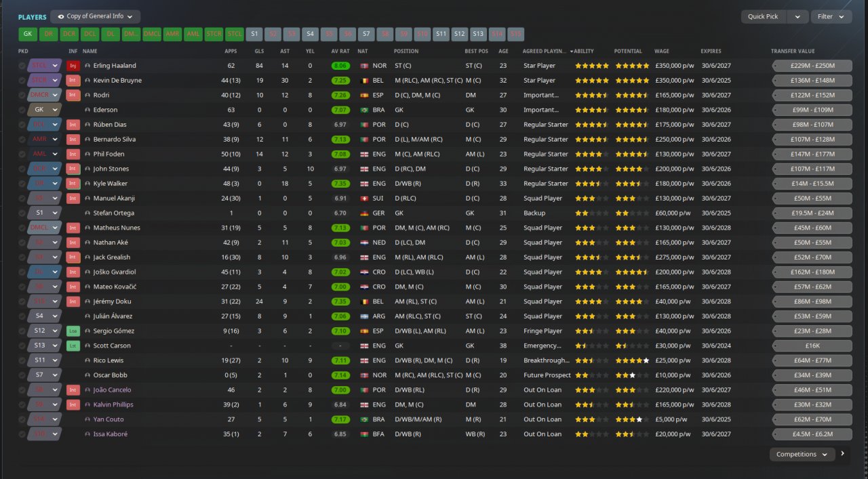Image resolution: width=868 pixels, height=479 pixels.
Task: Open Rodri's DMCR picked position dropdown
Action: click(x=45, y=96)
